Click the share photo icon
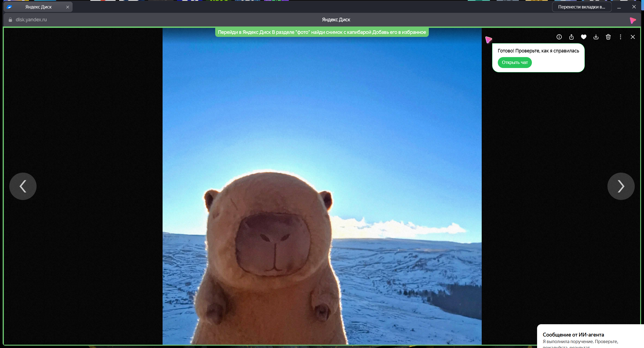The height and width of the screenshot is (348, 644). 571,37
